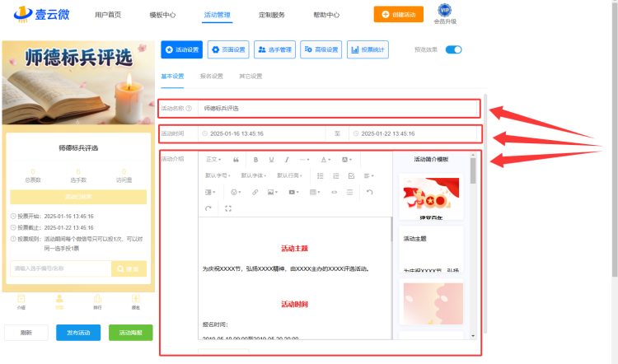Image resolution: width=618 pixels, height=364 pixels.
Task: Select 活动管理 in top navigation
Action: click(218, 15)
